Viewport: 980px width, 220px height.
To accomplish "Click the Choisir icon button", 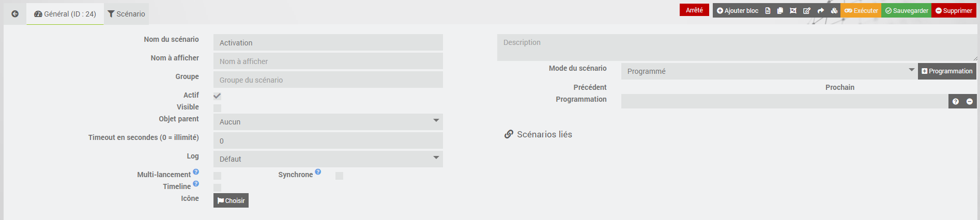I will click(231, 200).
